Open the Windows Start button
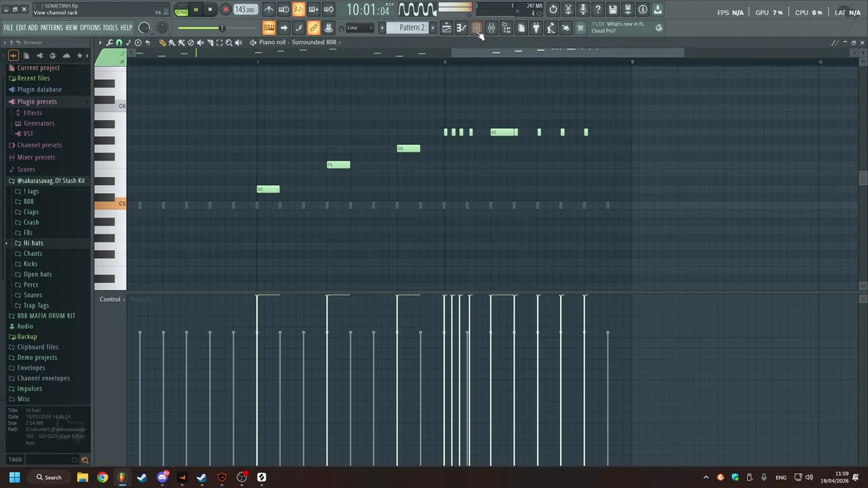This screenshot has height=488, width=868. pyautogui.click(x=14, y=477)
